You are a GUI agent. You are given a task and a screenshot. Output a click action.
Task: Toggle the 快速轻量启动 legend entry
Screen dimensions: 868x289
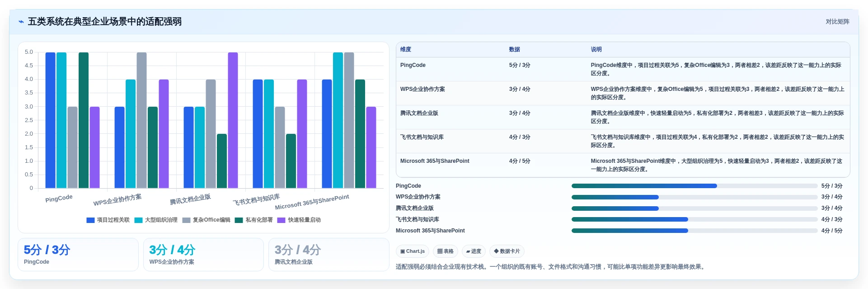click(299, 220)
